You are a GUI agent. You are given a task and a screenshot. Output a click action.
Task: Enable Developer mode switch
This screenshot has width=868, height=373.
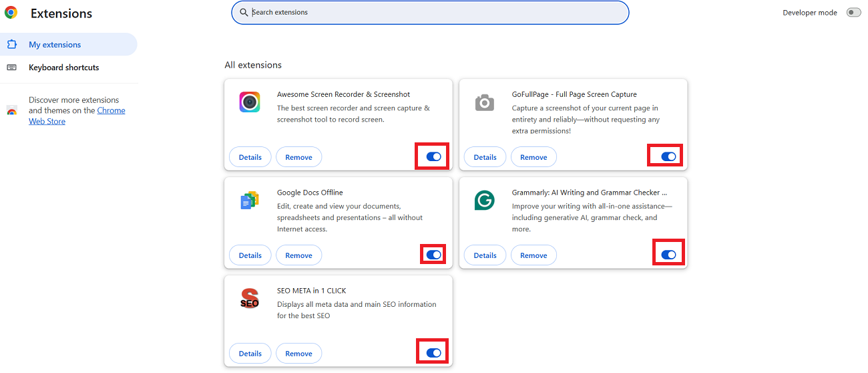coord(853,13)
